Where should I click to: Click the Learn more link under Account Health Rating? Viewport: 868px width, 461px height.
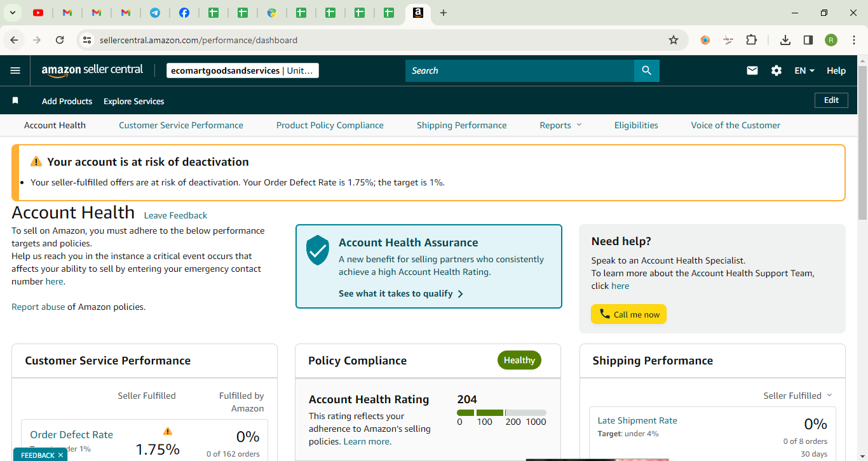pyautogui.click(x=366, y=441)
